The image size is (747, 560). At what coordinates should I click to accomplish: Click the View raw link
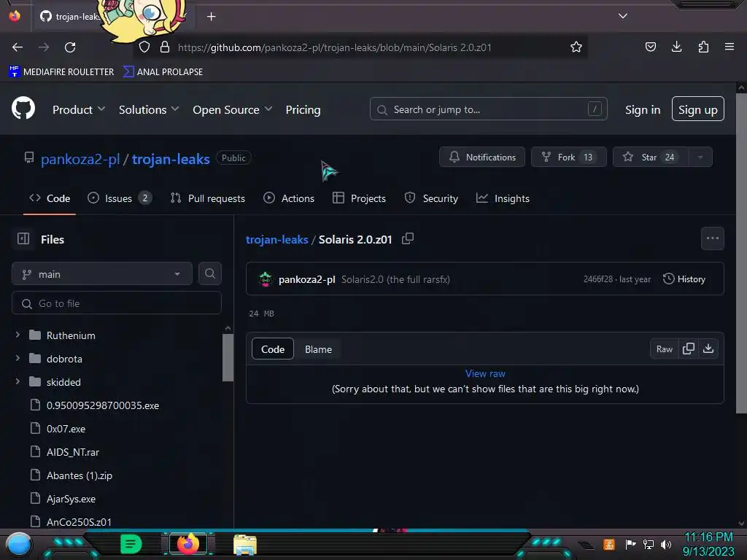coord(485,373)
